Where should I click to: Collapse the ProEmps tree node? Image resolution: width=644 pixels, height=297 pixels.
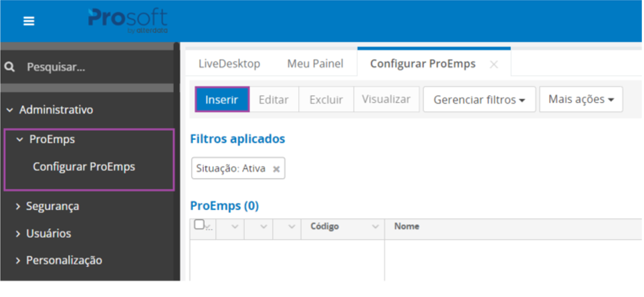[19, 140]
